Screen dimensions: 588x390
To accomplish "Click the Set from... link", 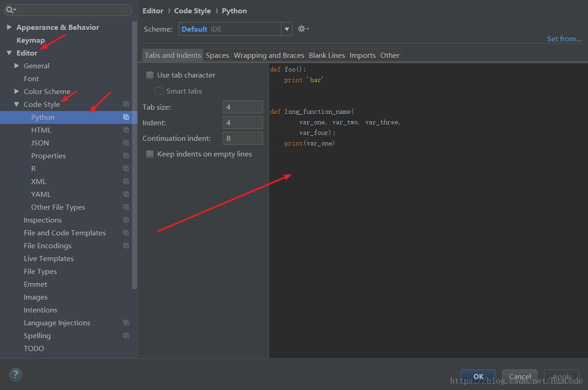I will click(564, 39).
